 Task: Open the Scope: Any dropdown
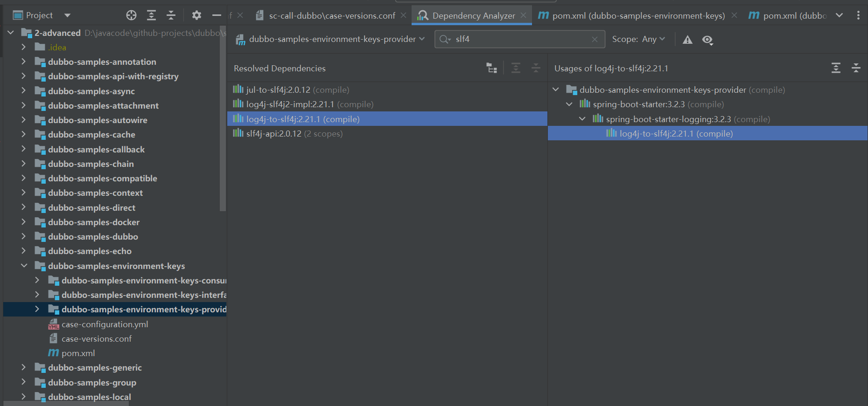tap(638, 40)
